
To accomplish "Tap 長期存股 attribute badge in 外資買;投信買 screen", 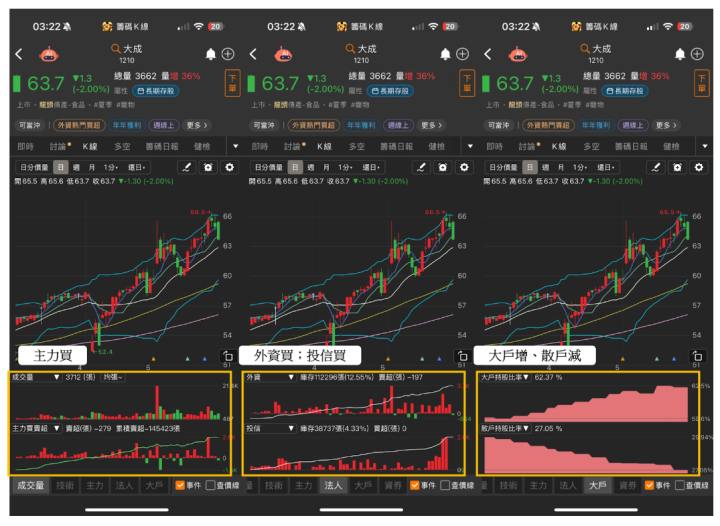I will [390, 91].
